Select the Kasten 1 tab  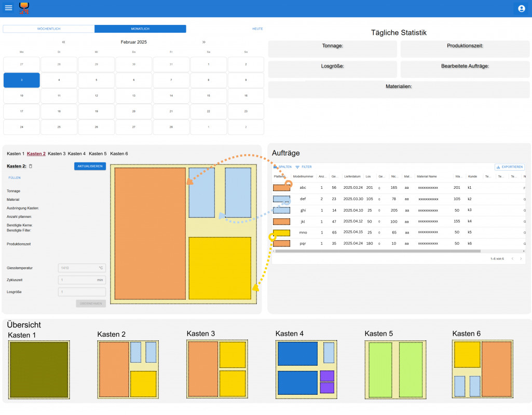click(x=16, y=154)
